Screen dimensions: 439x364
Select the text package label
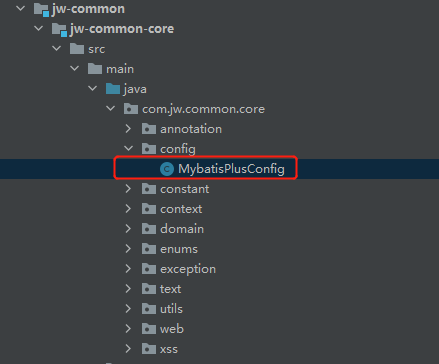170,289
